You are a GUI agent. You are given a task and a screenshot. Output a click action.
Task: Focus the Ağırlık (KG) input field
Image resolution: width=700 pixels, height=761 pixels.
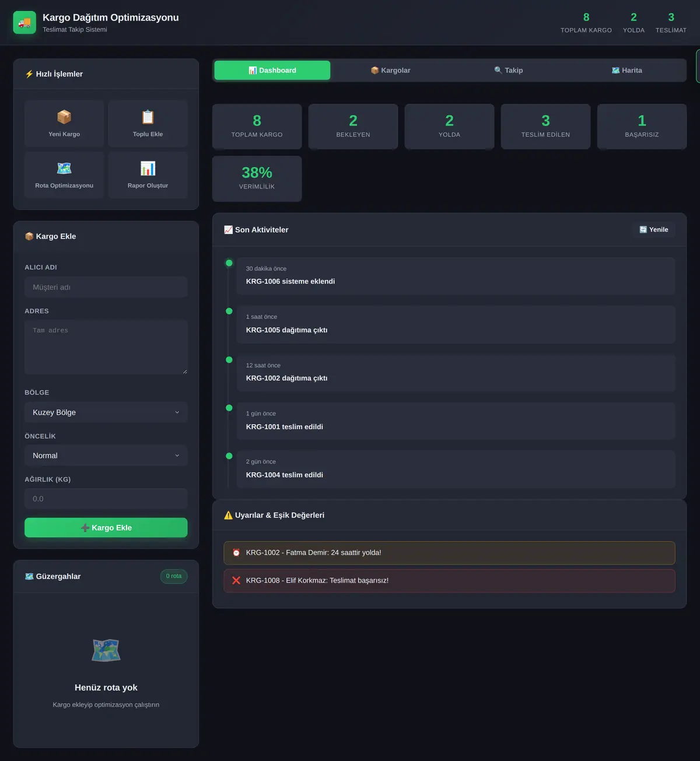(x=106, y=499)
